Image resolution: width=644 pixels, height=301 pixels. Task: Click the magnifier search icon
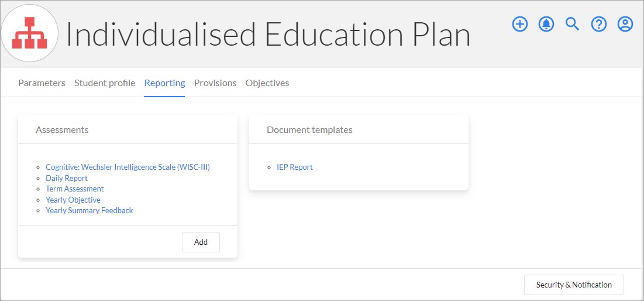573,24
